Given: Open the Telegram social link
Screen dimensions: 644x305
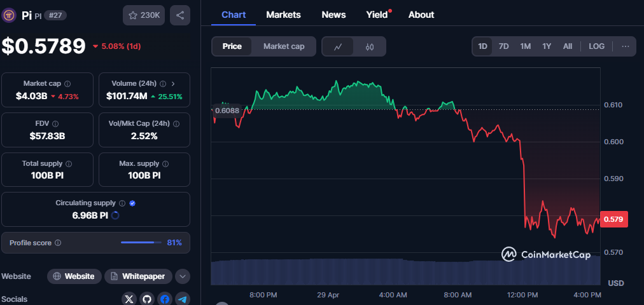Looking at the screenshot, I should pos(183,299).
